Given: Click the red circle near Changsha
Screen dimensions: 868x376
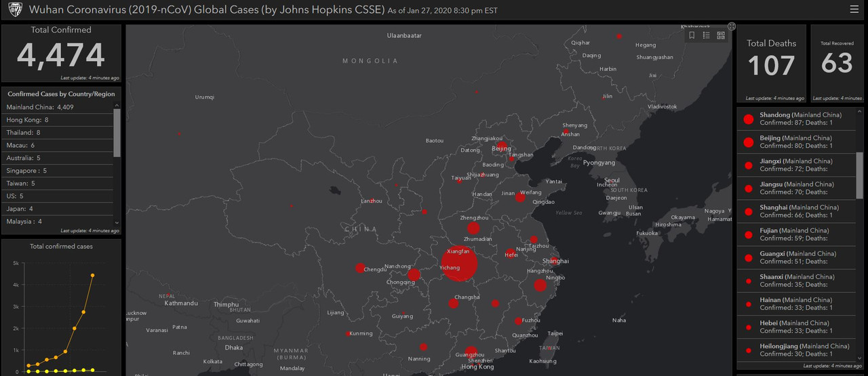Looking at the screenshot, I should click(454, 303).
